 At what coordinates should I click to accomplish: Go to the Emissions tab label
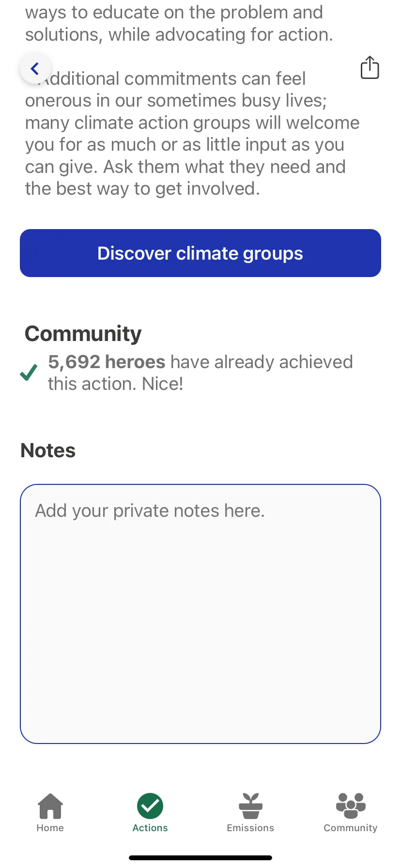(x=250, y=828)
